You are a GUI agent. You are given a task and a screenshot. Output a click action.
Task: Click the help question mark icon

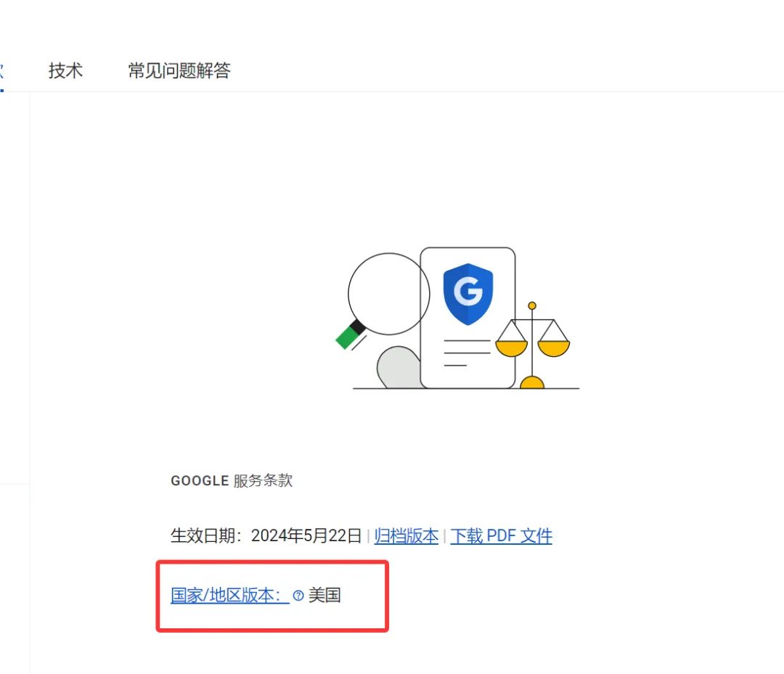click(x=298, y=596)
